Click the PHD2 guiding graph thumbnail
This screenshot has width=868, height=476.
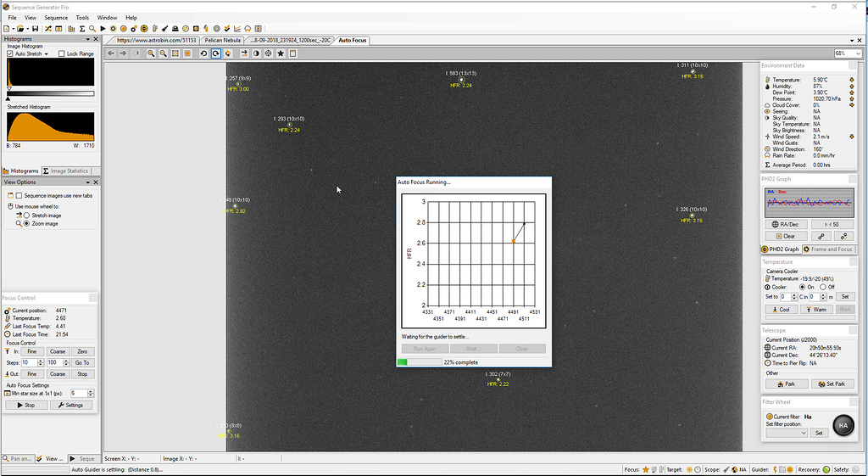point(810,202)
